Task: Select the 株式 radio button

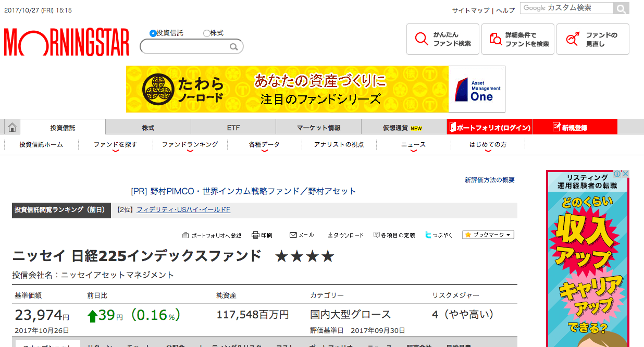Action: [207, 32]
